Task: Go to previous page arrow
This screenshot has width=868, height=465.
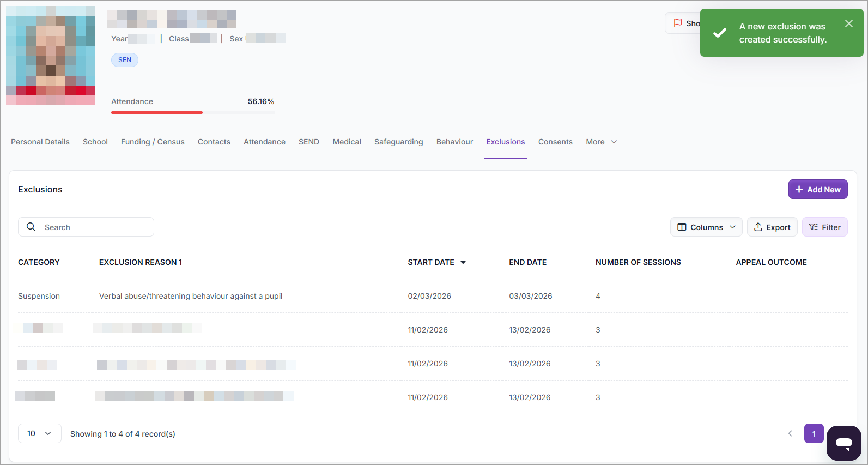Action: click(790, 434)
